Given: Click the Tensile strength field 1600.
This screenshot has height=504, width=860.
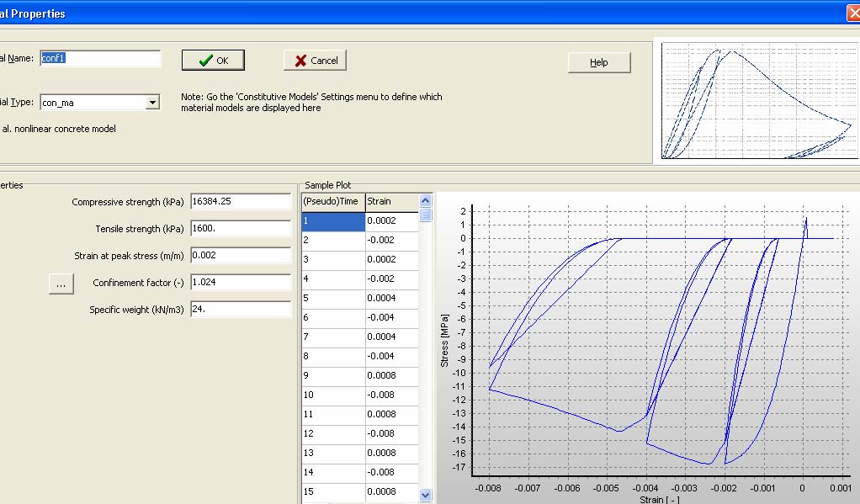Looking at the screenshot, I should tap(241, 228).
